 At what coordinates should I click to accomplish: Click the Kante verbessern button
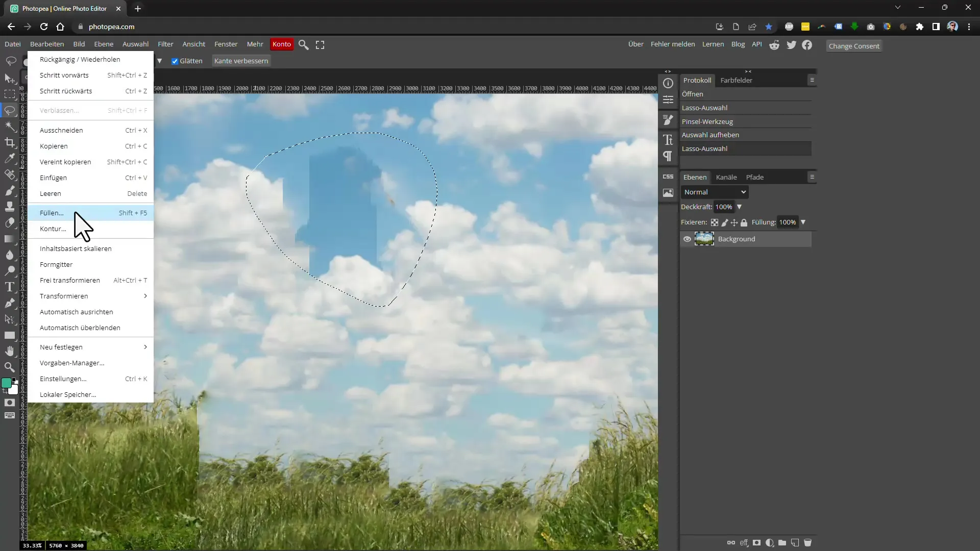241,61
